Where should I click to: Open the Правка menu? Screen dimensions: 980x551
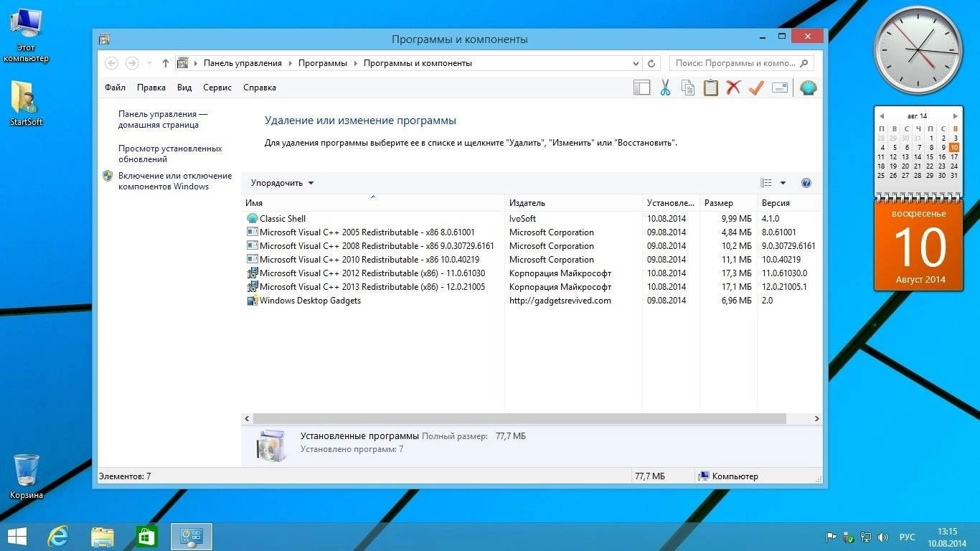[151, 88]
